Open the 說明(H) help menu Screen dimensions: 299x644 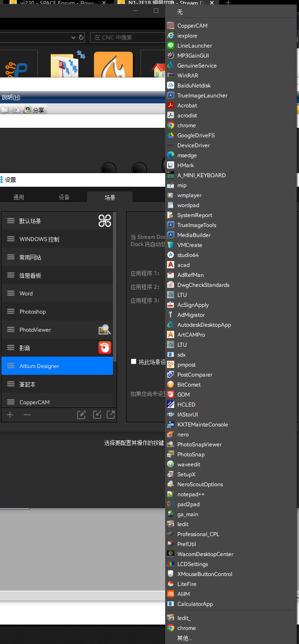[x=11, y=97]
